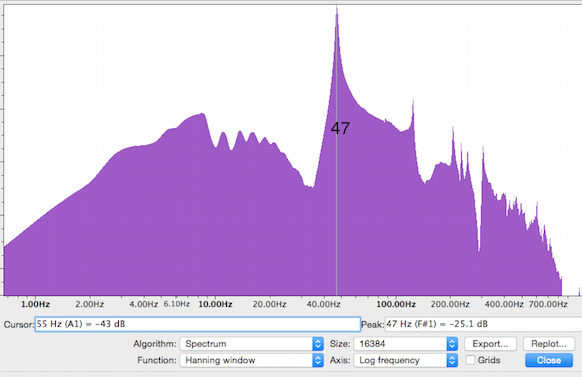The height and width of the screenshot is (377, 582).
Task: Click the Size dropdown stepper arrows
Action: [x=452, y=344]
